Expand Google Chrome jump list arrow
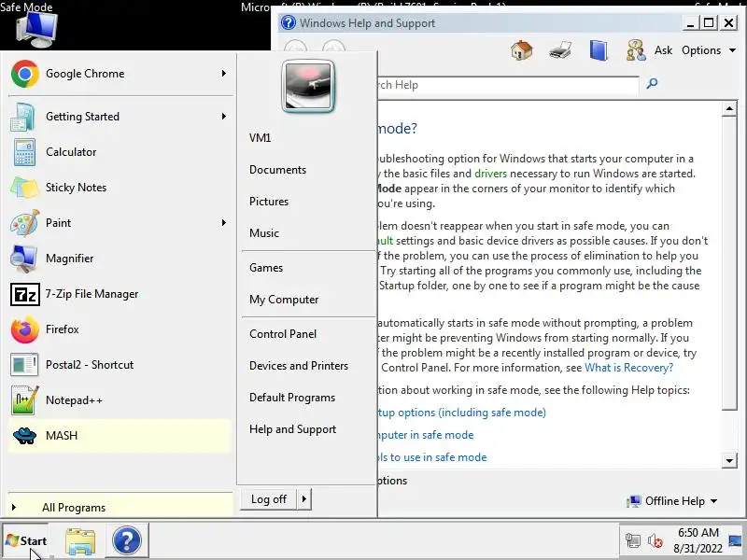Viewport: 747px width, 560px height. tap(223, 74)
